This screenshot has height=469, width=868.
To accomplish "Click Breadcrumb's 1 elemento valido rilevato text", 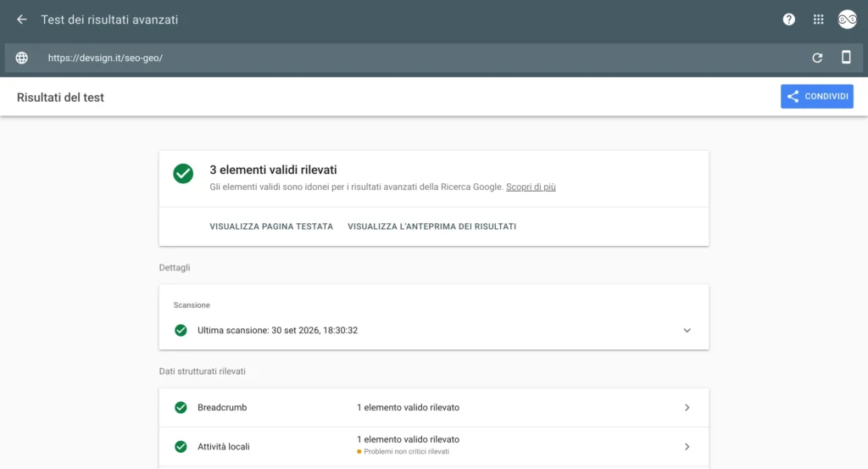I will [408, 408].
